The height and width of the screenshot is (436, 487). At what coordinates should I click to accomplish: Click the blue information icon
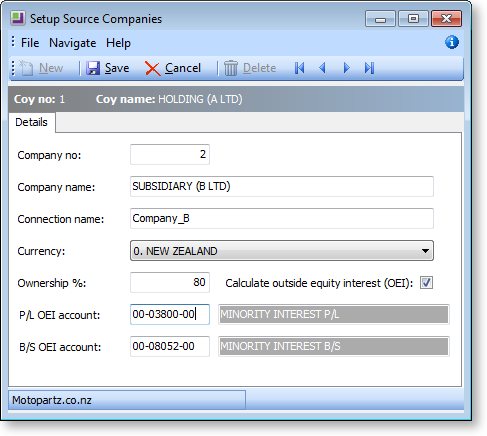452,42
